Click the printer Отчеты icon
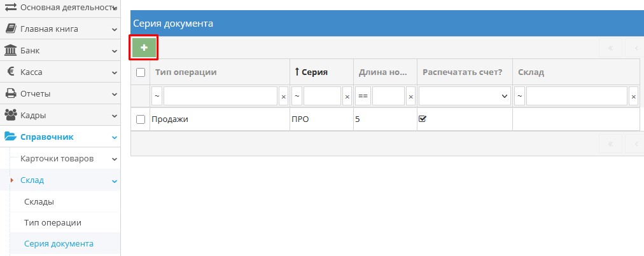644x256 pixels. (x=11, y=93)
